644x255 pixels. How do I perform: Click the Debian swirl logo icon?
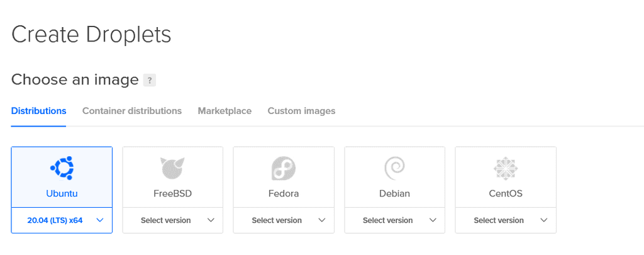394,167
